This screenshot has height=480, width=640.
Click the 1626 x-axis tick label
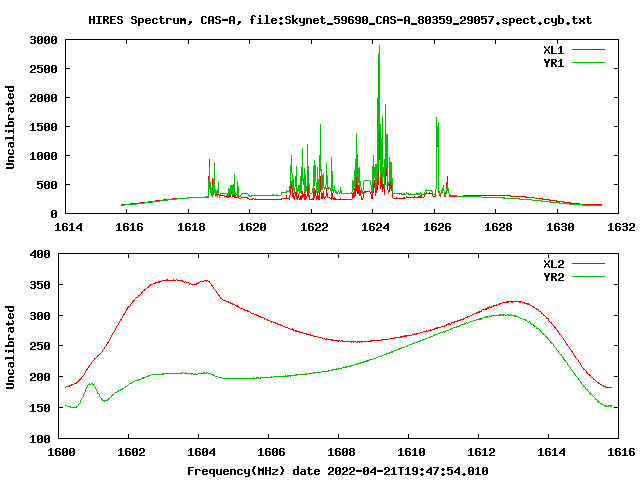(x=437, y=227)
